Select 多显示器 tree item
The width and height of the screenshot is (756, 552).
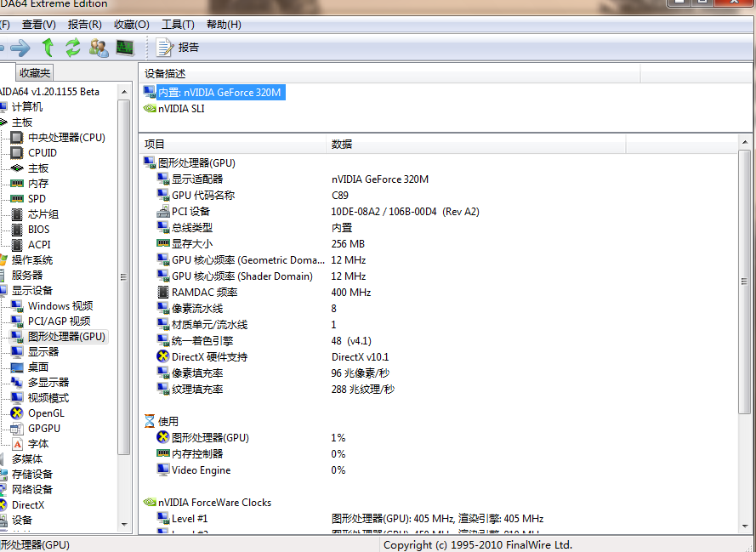tap(48, 383)
